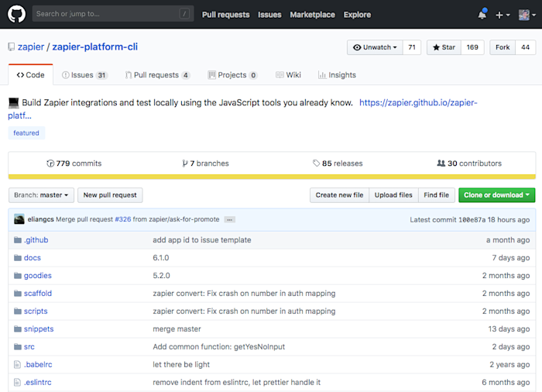Open the eliangcs author name link

pyautogui.click(x=41, y=219)
